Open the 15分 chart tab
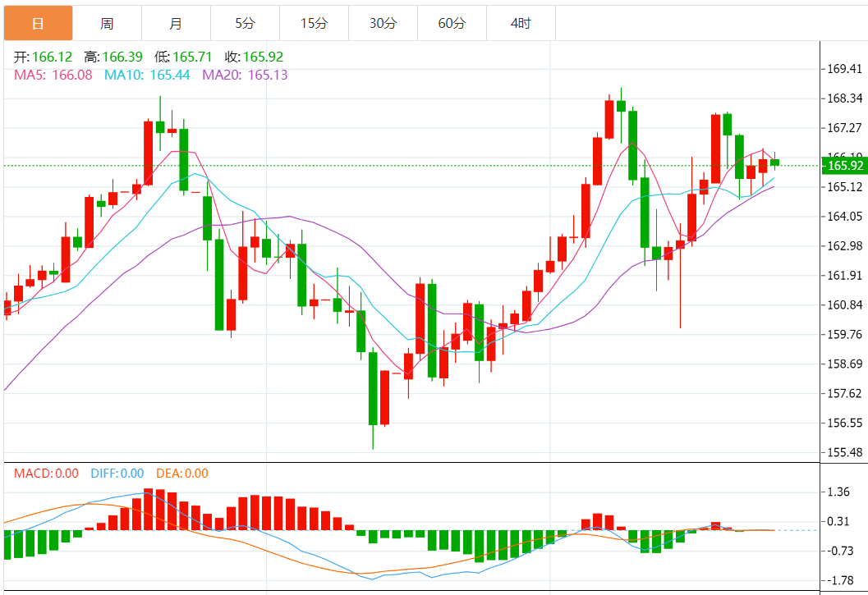Screen dimensions: 868x595 [x=314, y=23]
